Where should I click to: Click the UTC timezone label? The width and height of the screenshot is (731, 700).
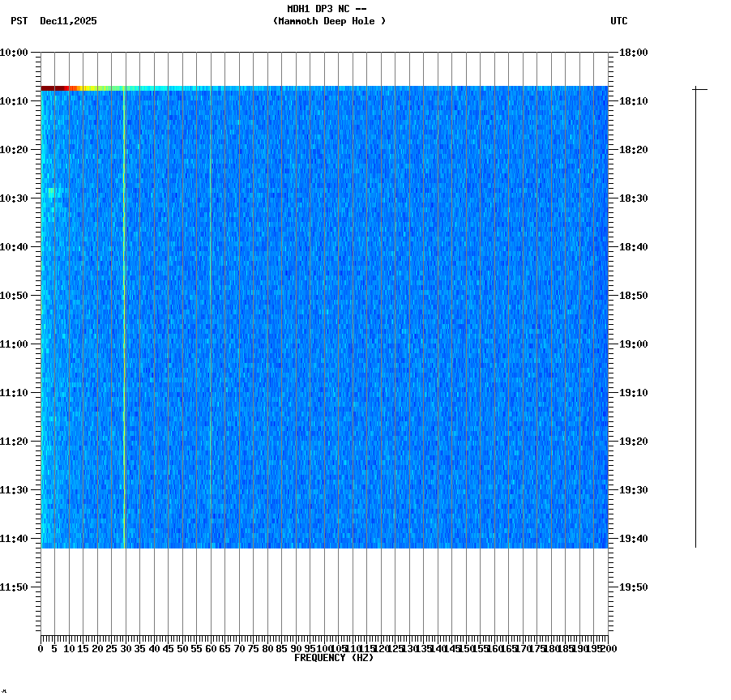tap(618, 22)
